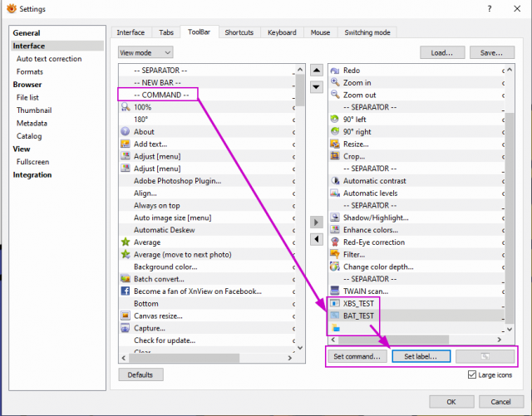Click the add-to-toolbar right arrow button

316,223
